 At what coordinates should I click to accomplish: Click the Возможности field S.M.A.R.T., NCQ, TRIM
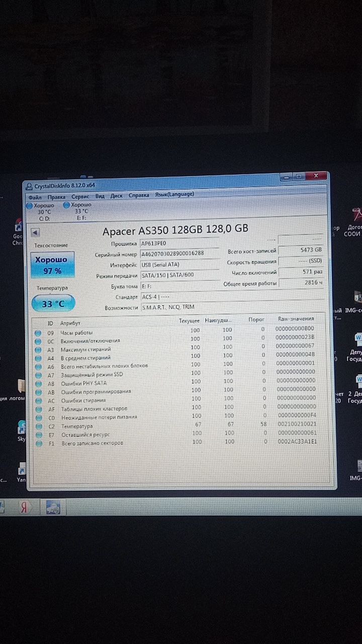tap(231, 307)
